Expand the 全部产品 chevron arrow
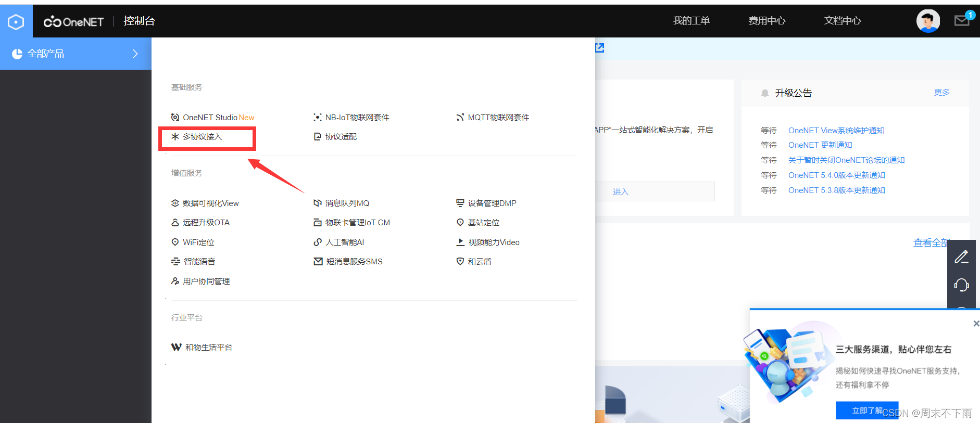 click(135, 54)
